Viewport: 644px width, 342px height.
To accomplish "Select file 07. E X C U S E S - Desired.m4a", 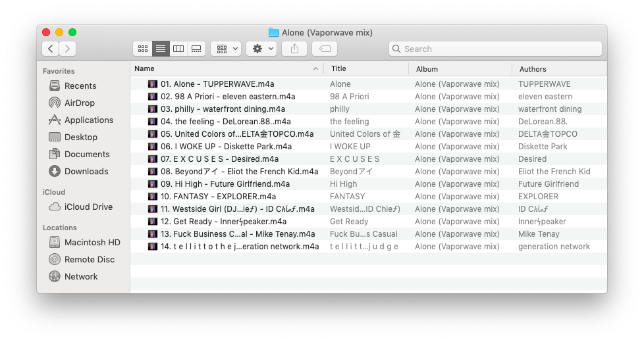I will [219, 159].
